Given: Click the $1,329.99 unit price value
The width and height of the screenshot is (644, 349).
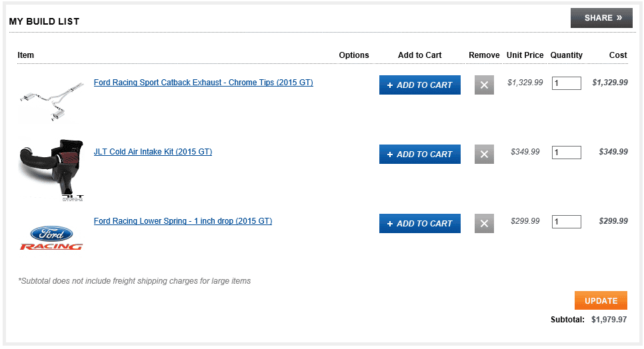Looking at the screenshot, I should coord(525,83).
